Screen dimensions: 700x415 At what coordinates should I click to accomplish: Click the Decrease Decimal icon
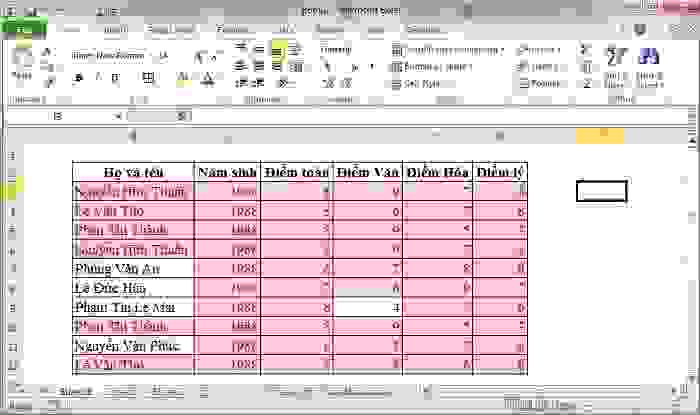tap(347, 83)
